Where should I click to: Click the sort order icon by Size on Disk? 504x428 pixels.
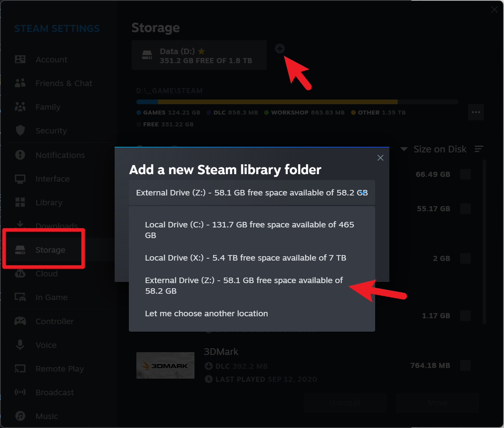click(x=479, y=149)
